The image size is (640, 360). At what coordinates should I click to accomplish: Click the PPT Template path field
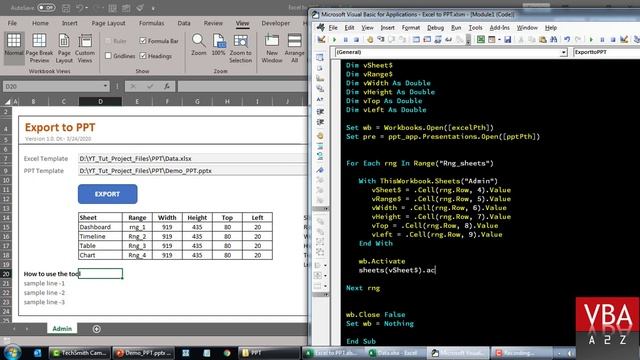193,171
